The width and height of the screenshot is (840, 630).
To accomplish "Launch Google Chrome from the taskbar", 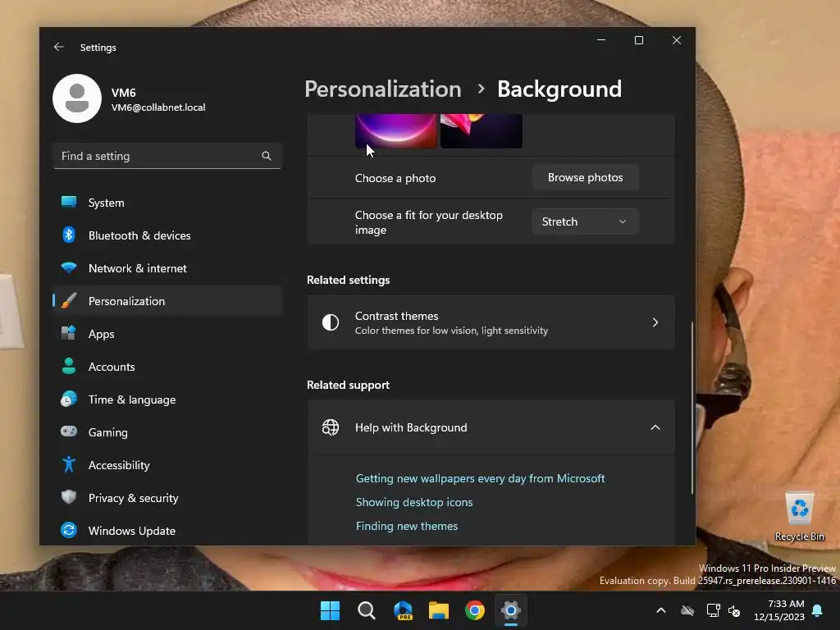I will pyautogui.click(x=475, y=610).
